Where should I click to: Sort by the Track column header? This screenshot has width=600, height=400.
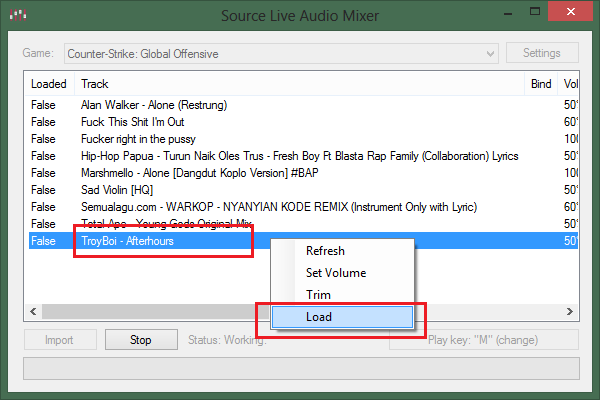[x=299, y=84]
